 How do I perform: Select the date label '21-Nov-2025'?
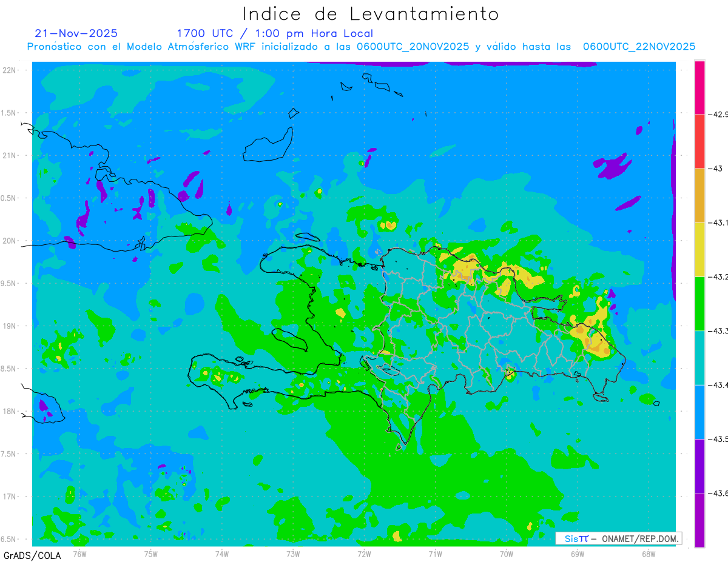[x=76, y=33]
